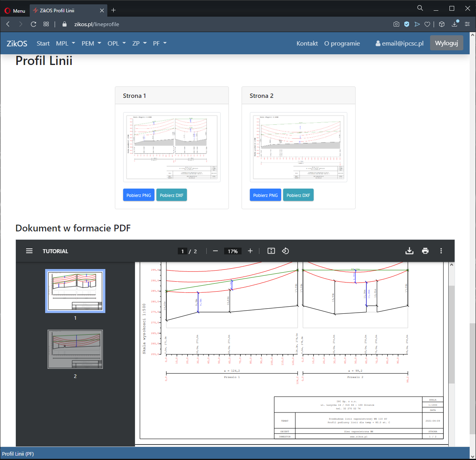Zoom in the PDF with plus icon
Image resolution: width=476 pixels, height=460 pixels.
point(250,251)
